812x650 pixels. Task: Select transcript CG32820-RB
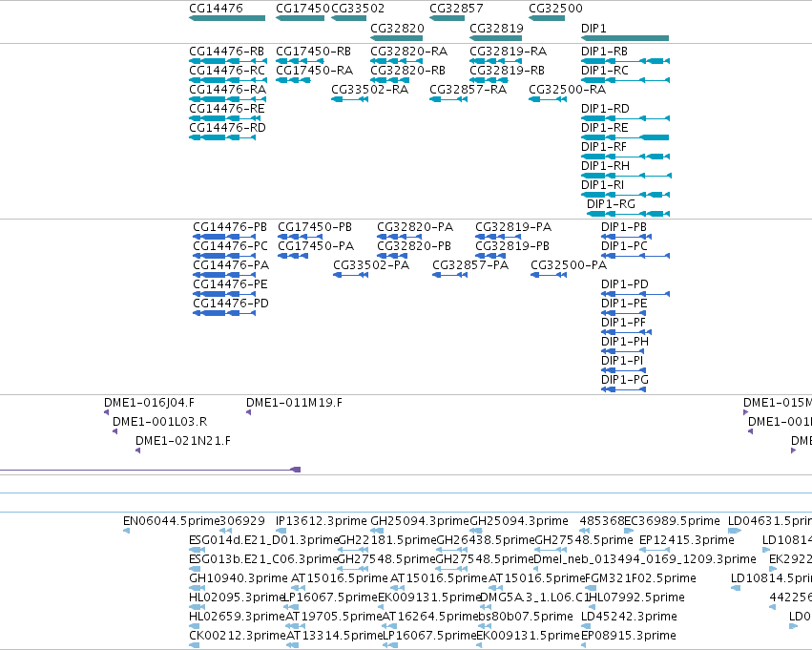point(390,80)
